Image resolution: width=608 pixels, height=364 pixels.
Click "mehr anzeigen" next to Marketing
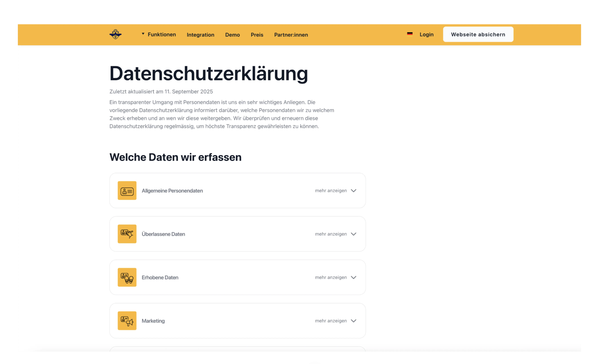(x=331, y=321)
